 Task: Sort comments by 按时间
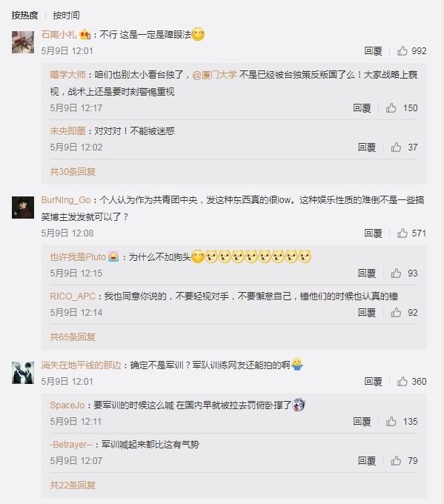click(66, 15)
